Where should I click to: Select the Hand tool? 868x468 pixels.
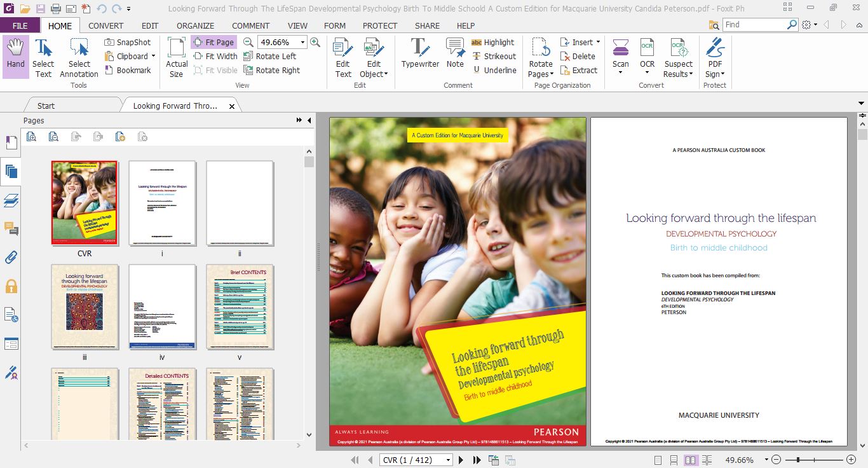pyautogui.click(x=15, y=56)
